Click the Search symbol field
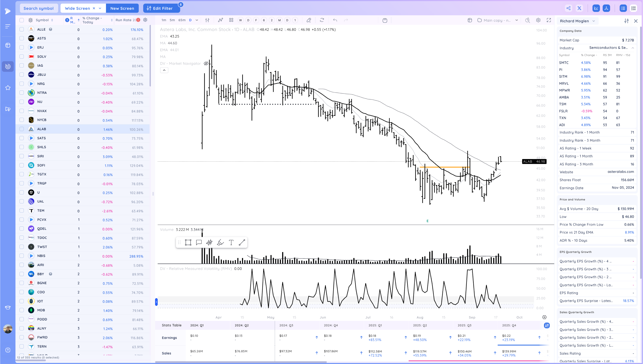This screenshot has width=643, height=364. (x=39, y=8)
